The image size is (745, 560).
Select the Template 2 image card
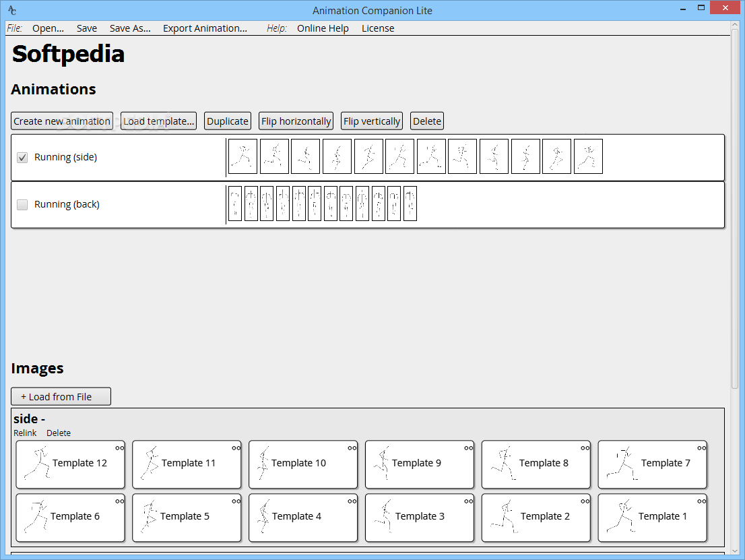[536, 518]
